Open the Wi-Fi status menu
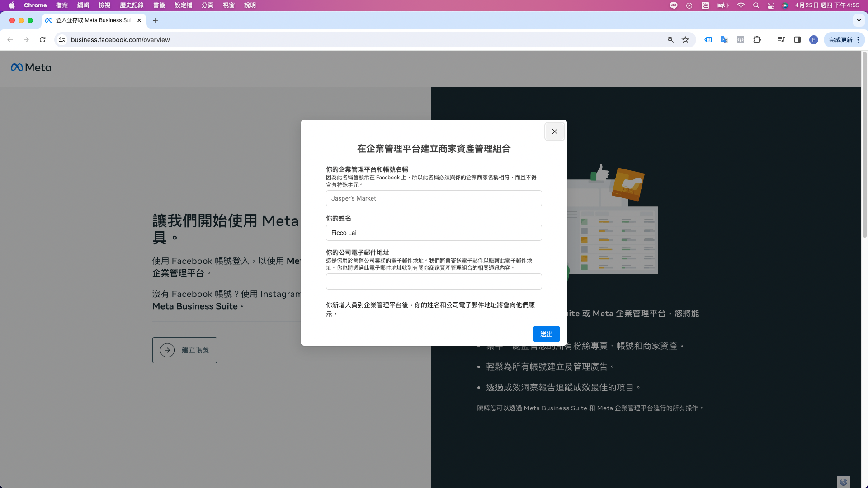 (x=741, y=5)
